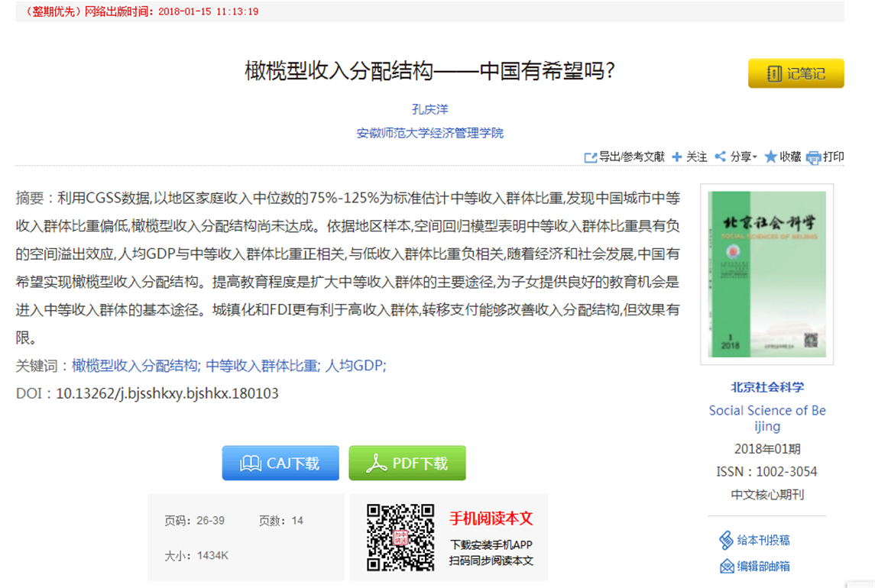The width and height of the screenshot is (875, 588).
Task: Open the 记笔记 notes button
Action: pyautogui.click(x=796, y=73)
